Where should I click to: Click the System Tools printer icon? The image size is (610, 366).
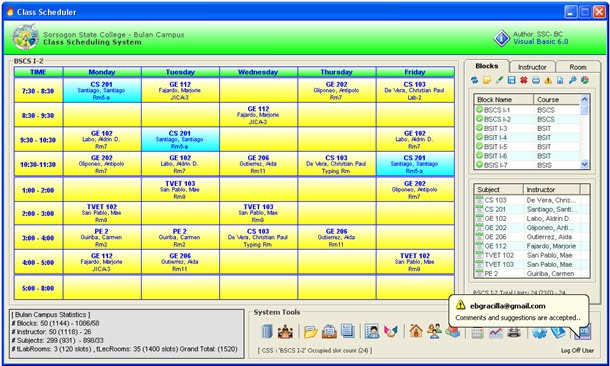(x=514, y=333)
